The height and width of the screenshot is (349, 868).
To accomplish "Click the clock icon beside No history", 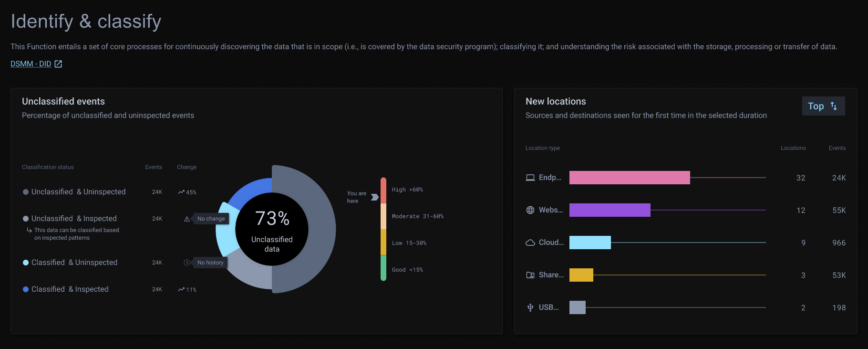I will (x=187, y=263).
